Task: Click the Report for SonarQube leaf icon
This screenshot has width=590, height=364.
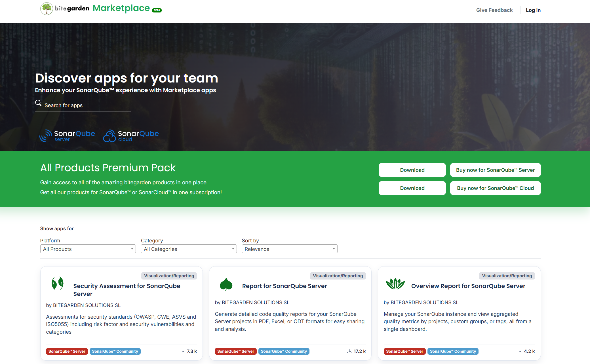Action: [x=226, y=283]
